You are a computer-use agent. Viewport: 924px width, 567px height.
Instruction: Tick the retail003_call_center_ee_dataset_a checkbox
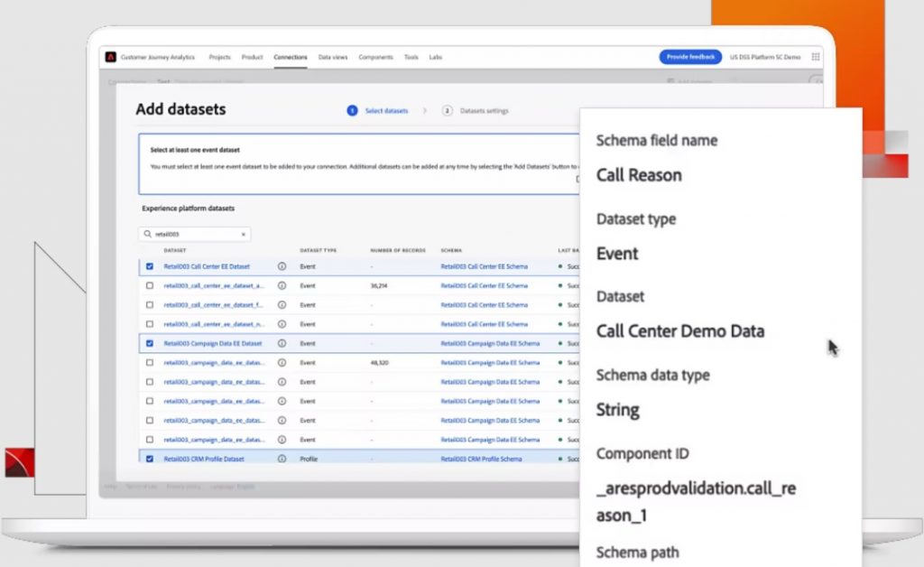click(150, 286)
